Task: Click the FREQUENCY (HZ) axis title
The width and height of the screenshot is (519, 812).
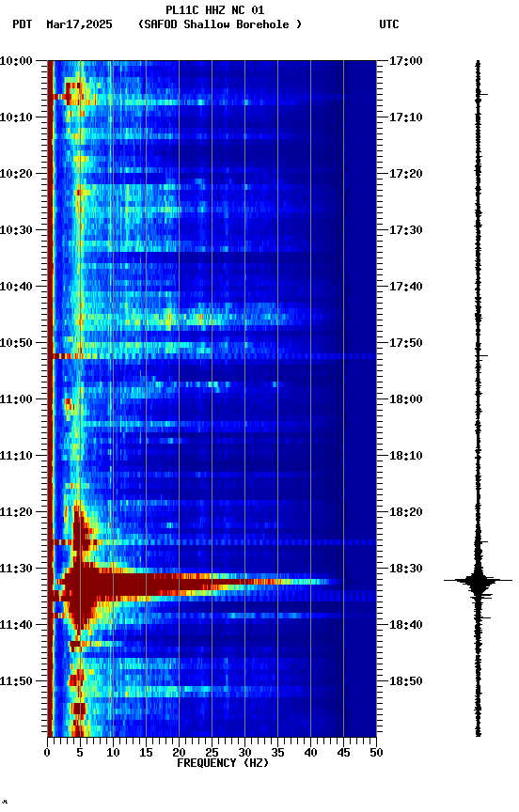Action: point(223,763)
